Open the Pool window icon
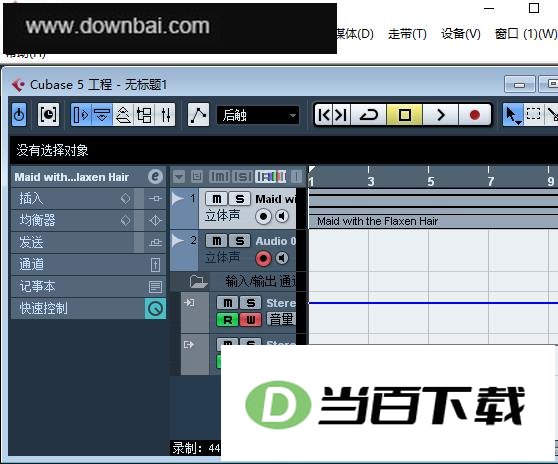The width and height of the screenshot is (558, 464). (x=144, y=115)
